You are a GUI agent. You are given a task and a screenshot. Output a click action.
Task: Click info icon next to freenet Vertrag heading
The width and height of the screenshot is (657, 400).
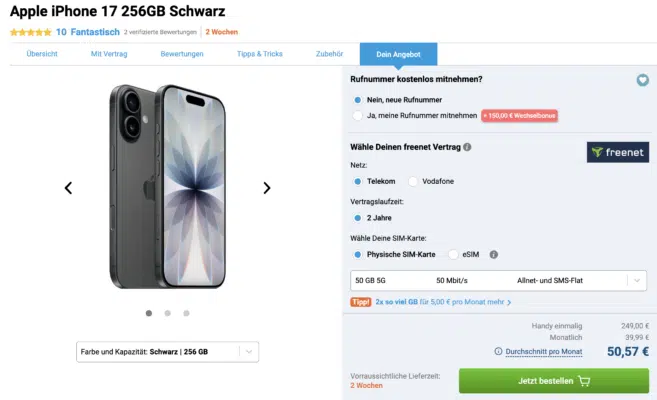coord(468,147)
